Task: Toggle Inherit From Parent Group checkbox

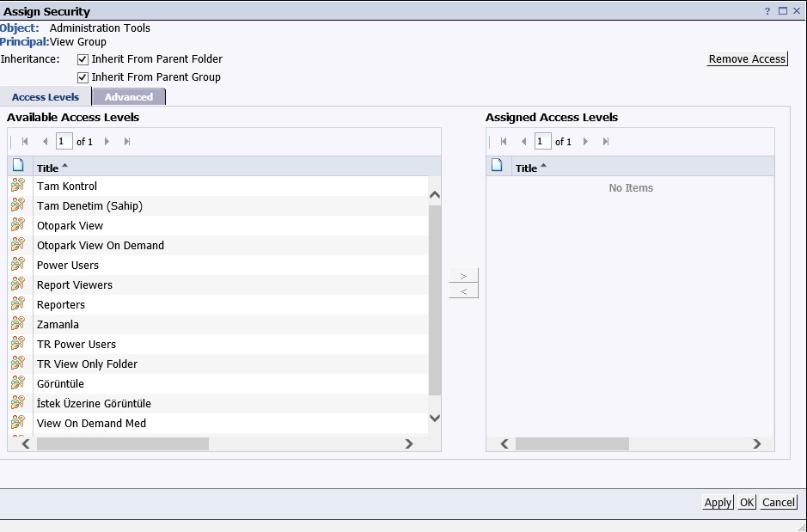Action: tap(83, 78)
